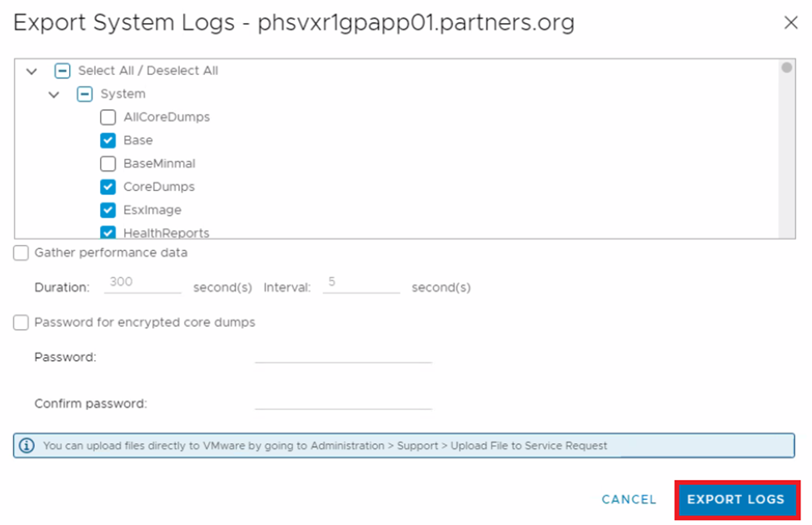The image size is (812, 525).
Task: Collapse the System tree node
Action: pyautogui.click(x=54, y=95)
